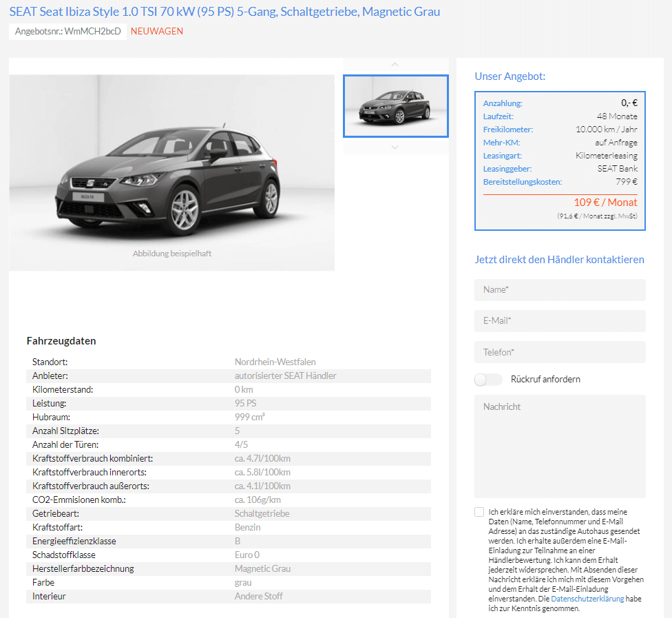Viewport: 672px width, 618px height.
Task: Focus the Name input field
Action: 560,290
